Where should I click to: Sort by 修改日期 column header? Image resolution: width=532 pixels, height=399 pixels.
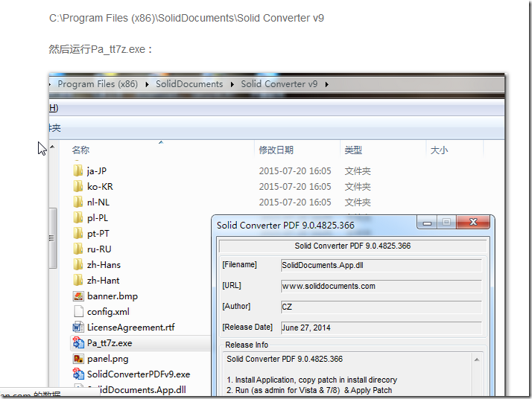276,150
